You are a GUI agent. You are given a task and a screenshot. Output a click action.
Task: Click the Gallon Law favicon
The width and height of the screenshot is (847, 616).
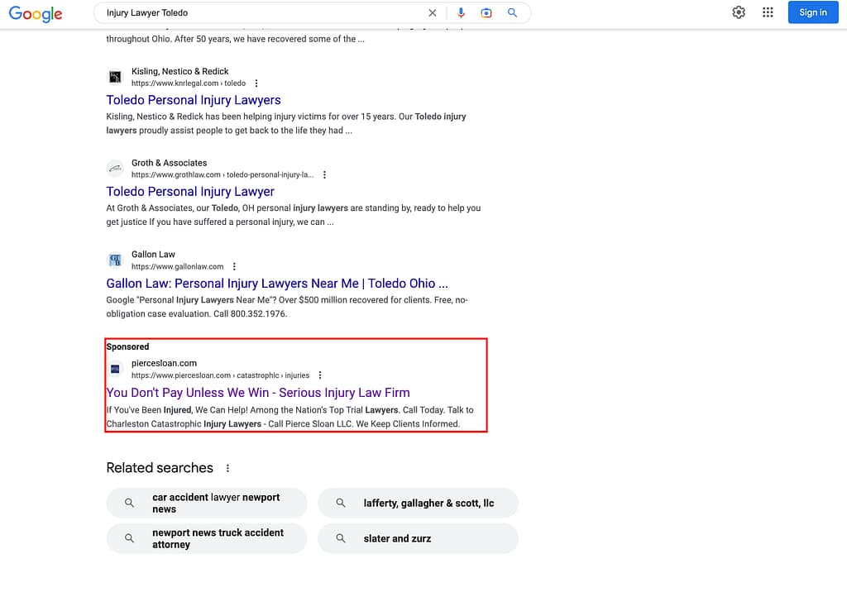115,260
